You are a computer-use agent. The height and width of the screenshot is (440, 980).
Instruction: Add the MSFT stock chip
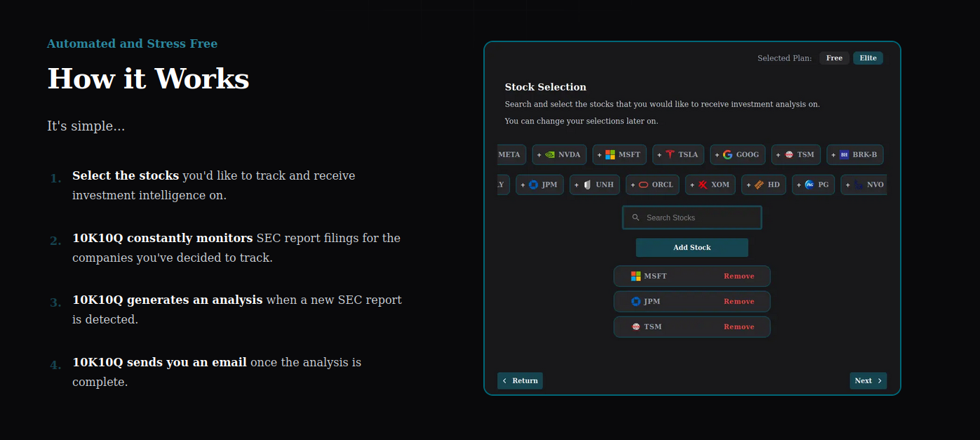click(619, 155)
